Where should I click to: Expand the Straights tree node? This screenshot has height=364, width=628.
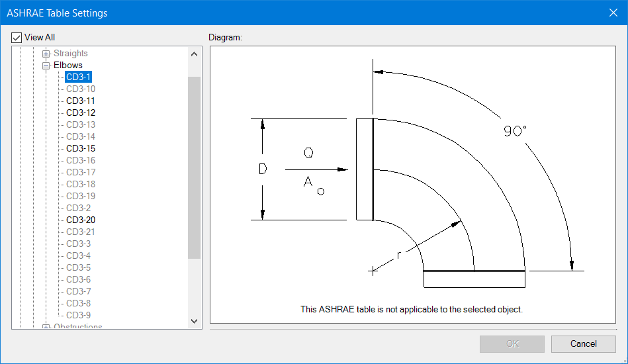pyautogui.click(x=46, y=54)
